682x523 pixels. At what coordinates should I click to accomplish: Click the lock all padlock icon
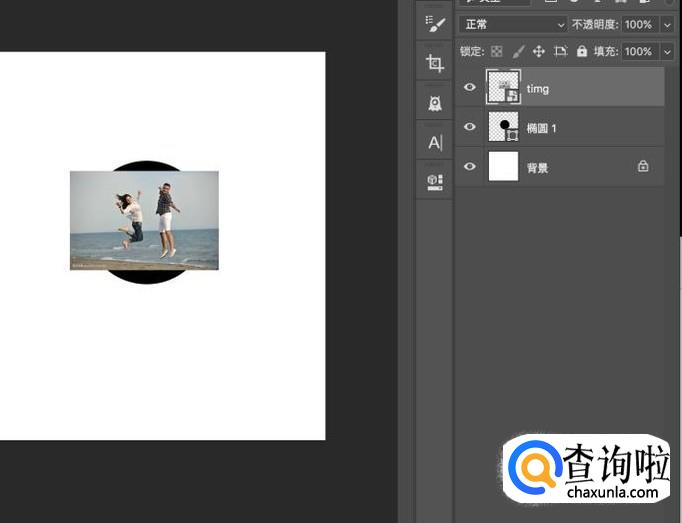point(582,51)
